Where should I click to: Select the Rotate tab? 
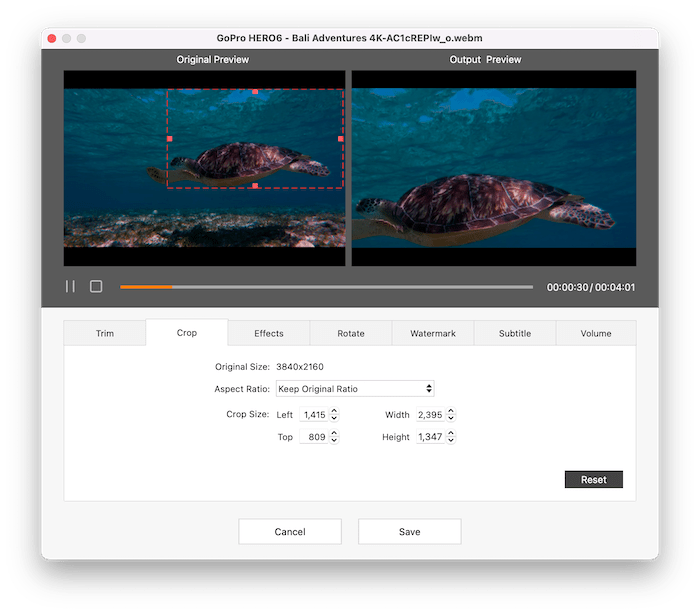(351, 333)
